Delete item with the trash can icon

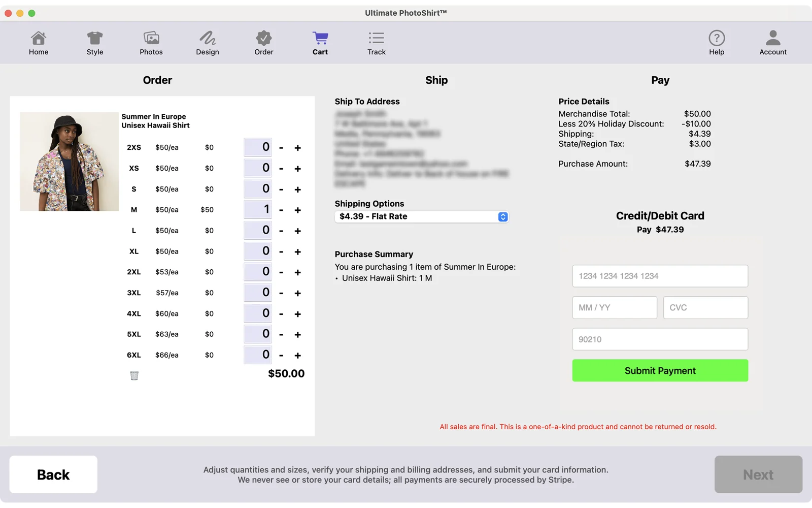coord(134,376)
